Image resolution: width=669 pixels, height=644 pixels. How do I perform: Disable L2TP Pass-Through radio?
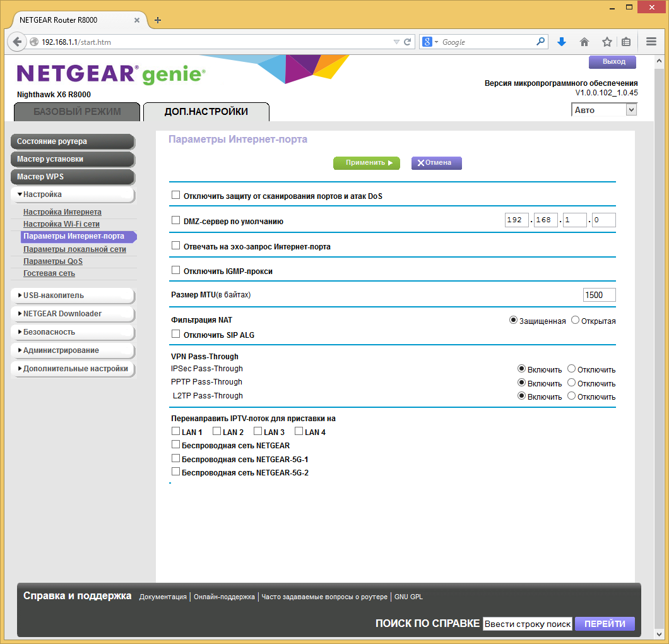[571, 396]
